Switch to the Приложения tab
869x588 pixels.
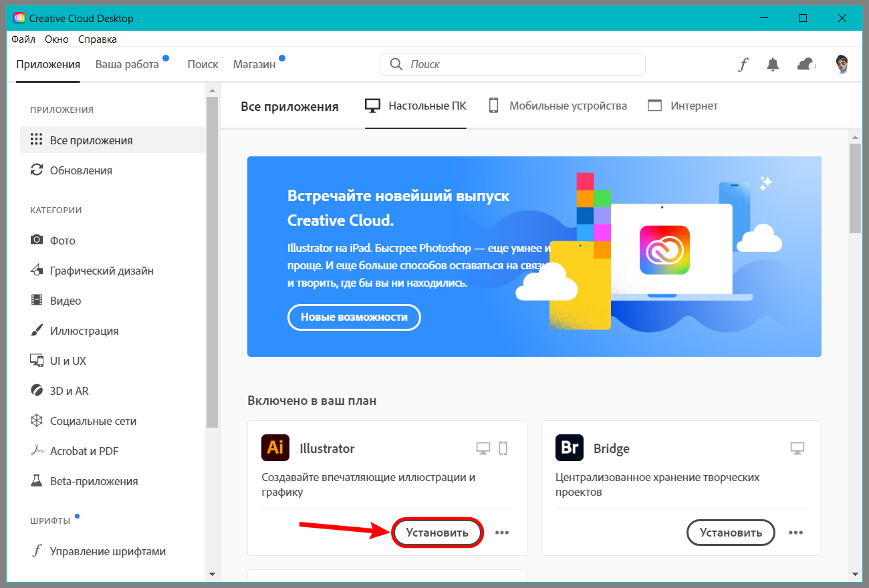(x=48, y=65)
